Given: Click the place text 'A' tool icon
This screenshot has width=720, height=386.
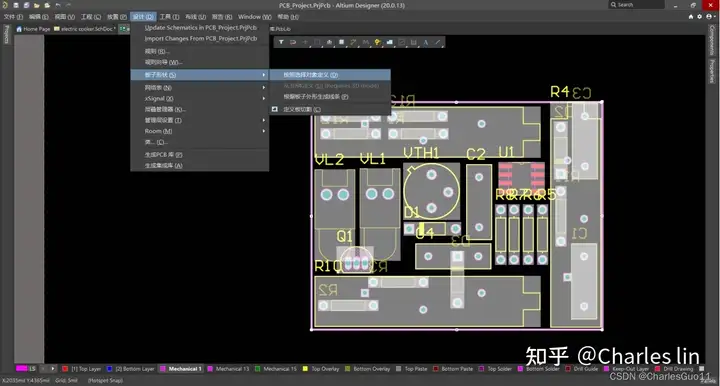Looking at the screenshot, I should coord(426,42).
